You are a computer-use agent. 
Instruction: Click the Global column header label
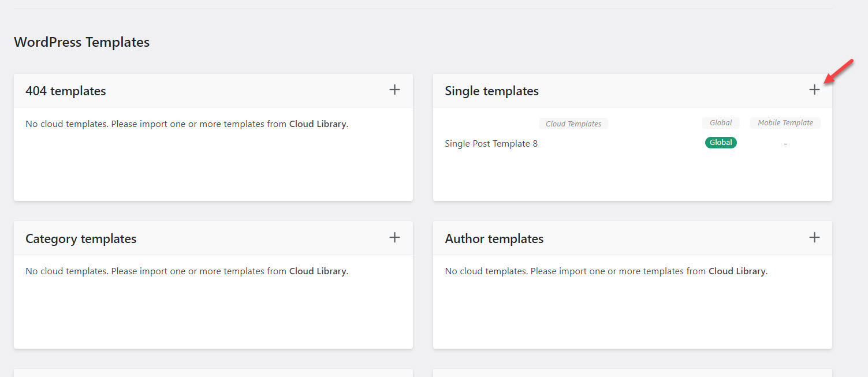tap(721, 123)
